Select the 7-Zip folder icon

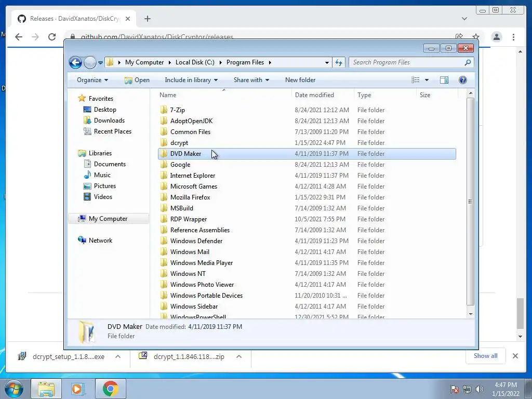(x=164, y=110)
